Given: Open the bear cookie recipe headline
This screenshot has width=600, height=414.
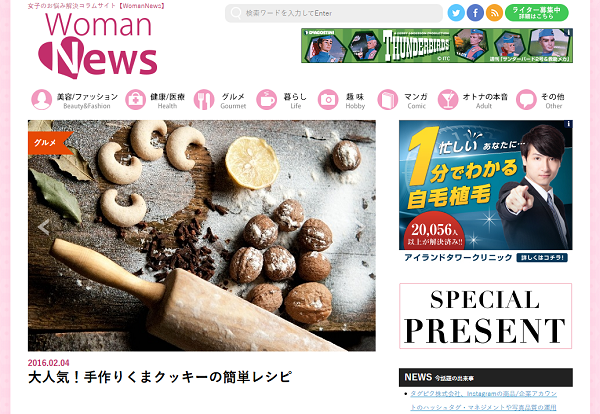Looking at the screenshot, I should point(160,377).
